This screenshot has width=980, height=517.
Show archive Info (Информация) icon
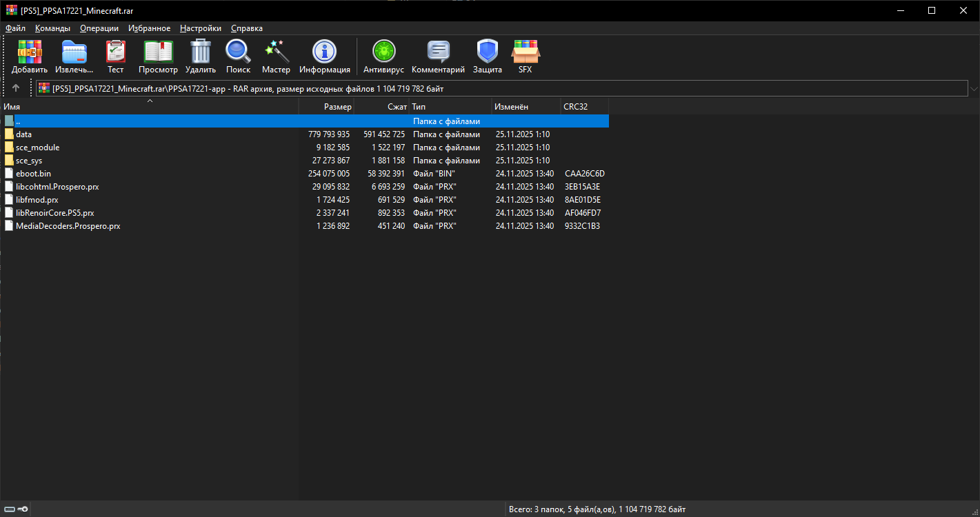pos(324,52)
